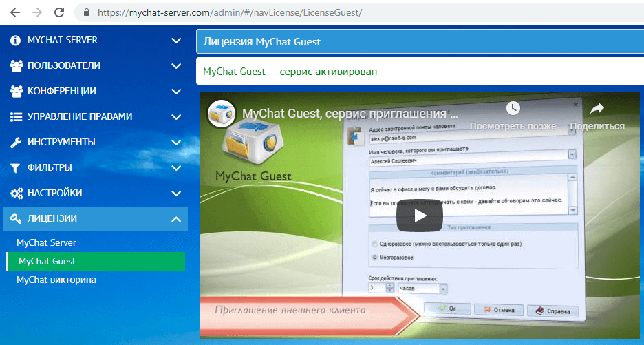The height and width of the screenshot is (345, 644).
Task: Click the users icon beside Пользователи
Action: tap(17, 66)
